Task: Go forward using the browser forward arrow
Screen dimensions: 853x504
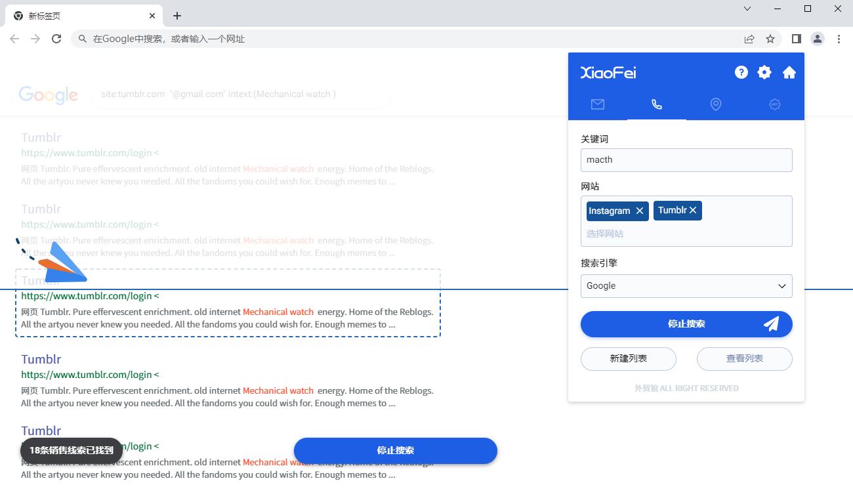Action: click(x=35, y=39)
